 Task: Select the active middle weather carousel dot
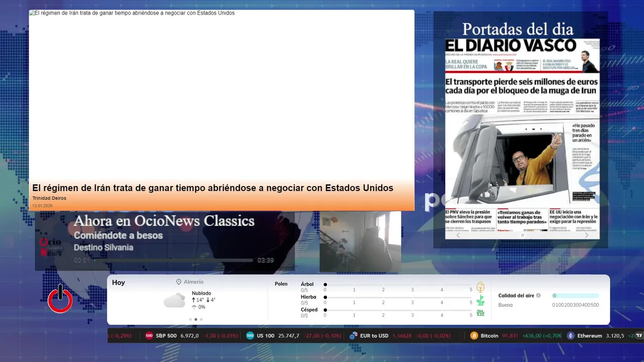pyautogui.click(x=196, y=319)
